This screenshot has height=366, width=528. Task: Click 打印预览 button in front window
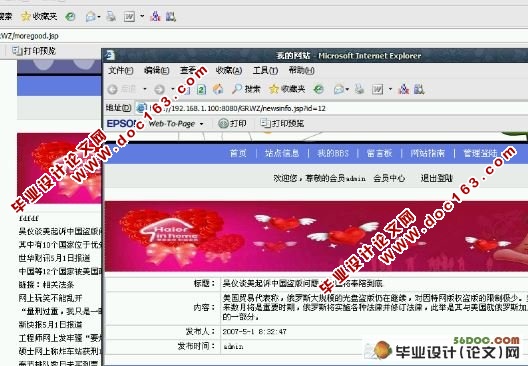pos(282,124)
